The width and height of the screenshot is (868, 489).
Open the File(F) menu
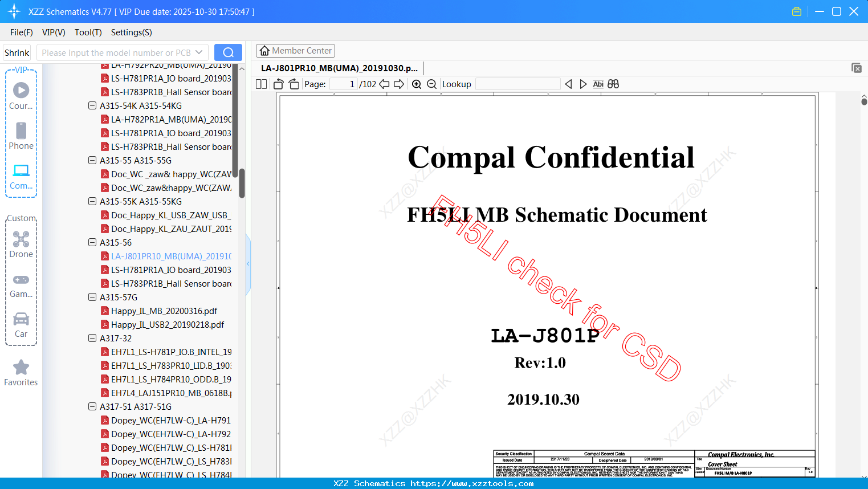click(22, 32)
